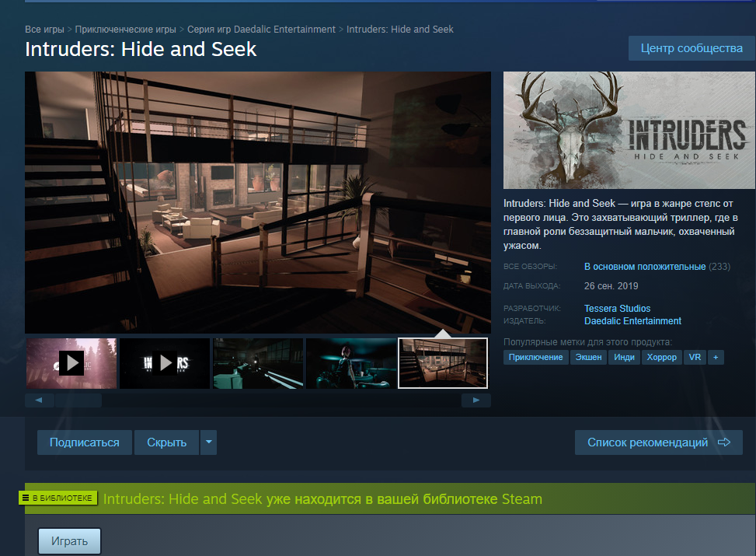The image size is (756, 556).
Task: Open 'Серия игр Daedalic Entertainment' breadcrumb
Action: click(261, 30)
